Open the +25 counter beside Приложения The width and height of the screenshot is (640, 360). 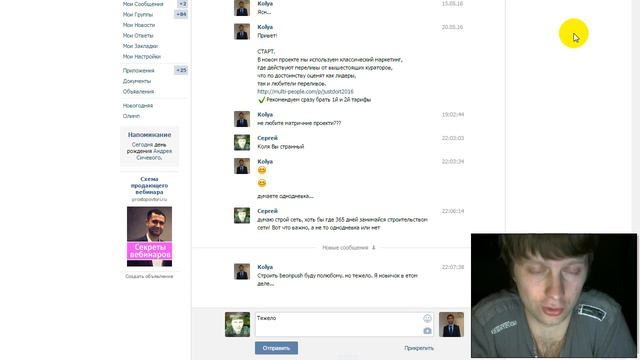(x=181, y=70)
